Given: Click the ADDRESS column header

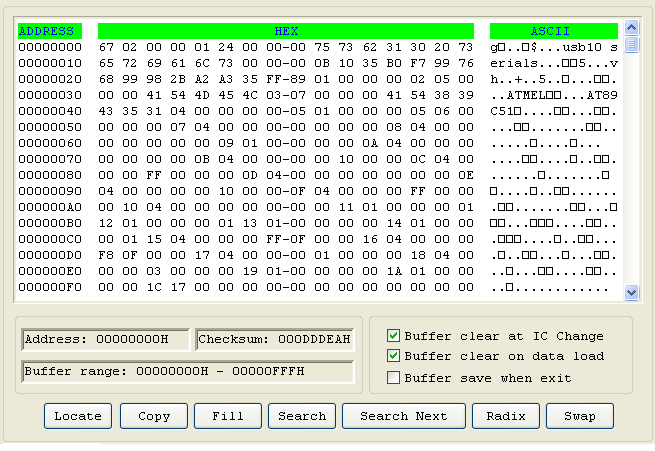Looking at the screenshot, I should click(x=50, y=31).
